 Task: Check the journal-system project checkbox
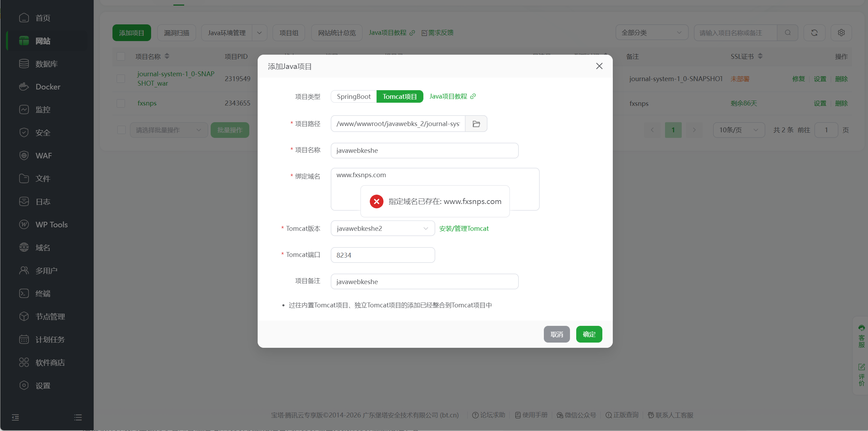(121, 79)
